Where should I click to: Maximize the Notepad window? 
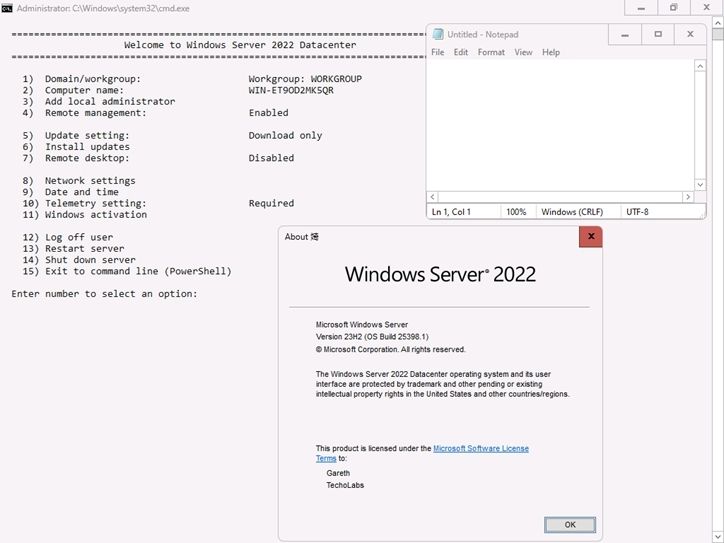pyautogui.click(x=658, y=34)
